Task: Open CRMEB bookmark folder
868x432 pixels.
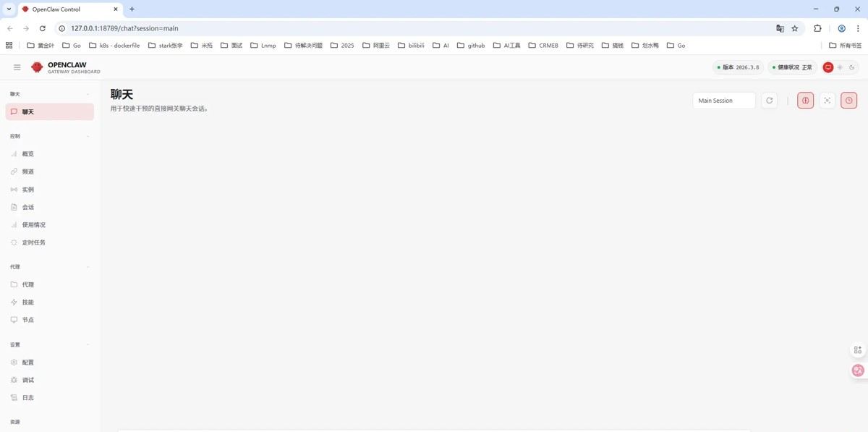Action: click(x=543, y=45)
